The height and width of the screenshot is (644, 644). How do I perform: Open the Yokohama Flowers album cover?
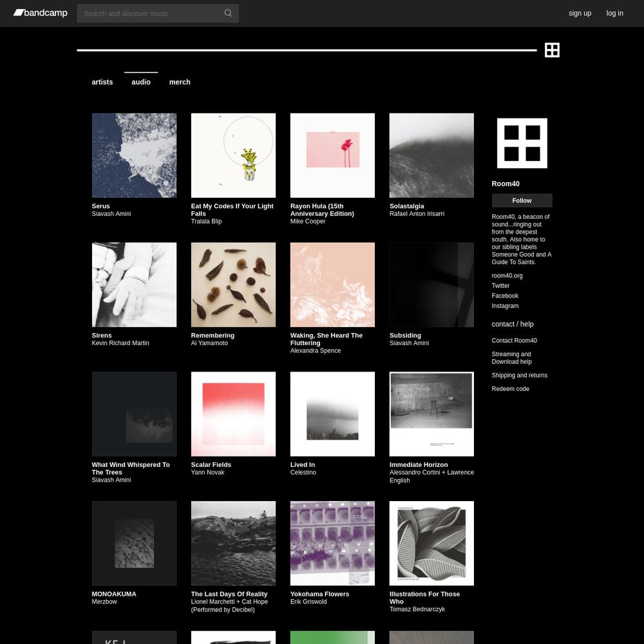pos(333,544)
